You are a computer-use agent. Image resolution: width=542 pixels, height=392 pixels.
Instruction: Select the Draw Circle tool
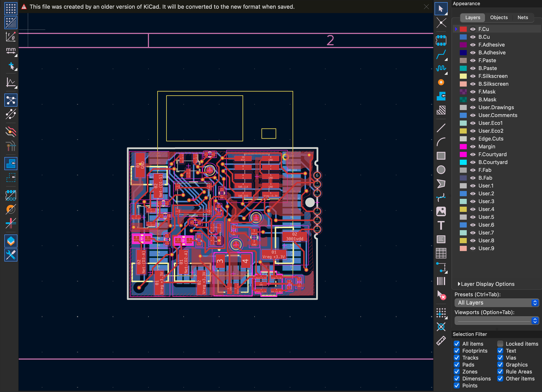pyautogui.click(x=441, y=170)
